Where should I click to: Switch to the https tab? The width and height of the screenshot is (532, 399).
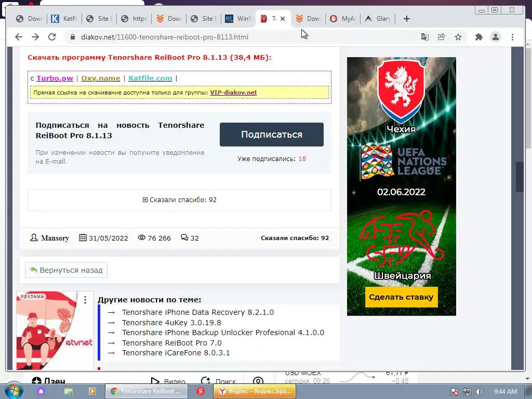tap(134, 19)
